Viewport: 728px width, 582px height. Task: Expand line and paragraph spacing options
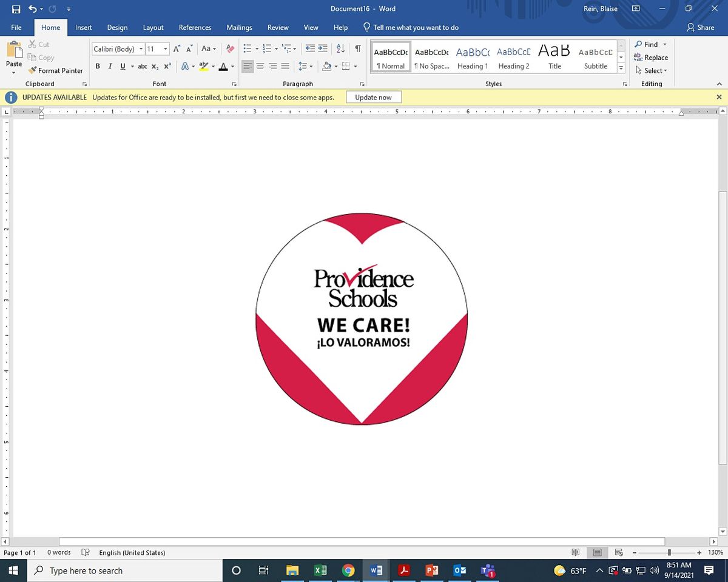306,66
